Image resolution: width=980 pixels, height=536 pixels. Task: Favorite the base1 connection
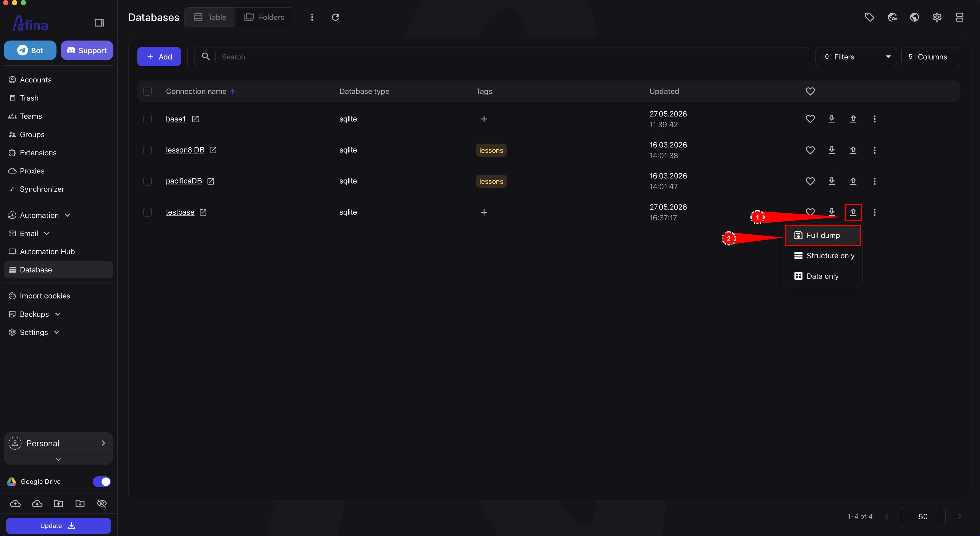coord(810,119)
